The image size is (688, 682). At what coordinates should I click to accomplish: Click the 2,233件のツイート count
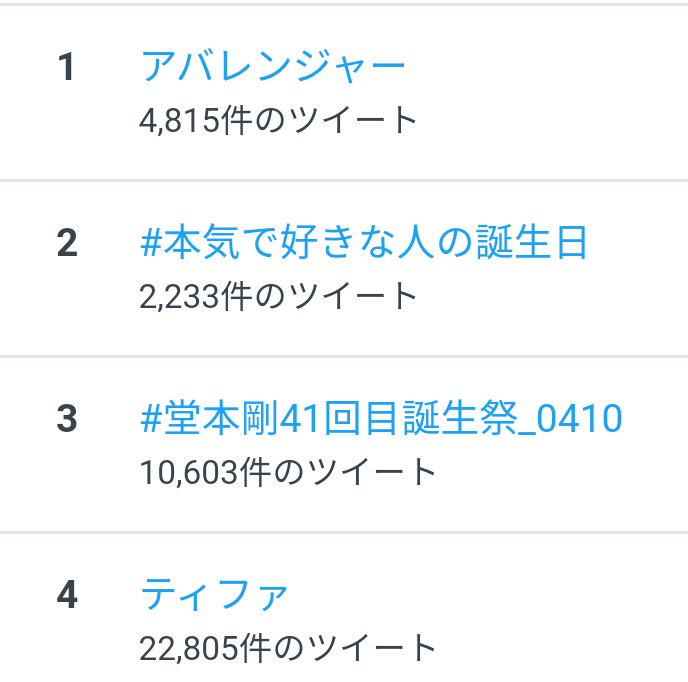click(x=278, y=296)
